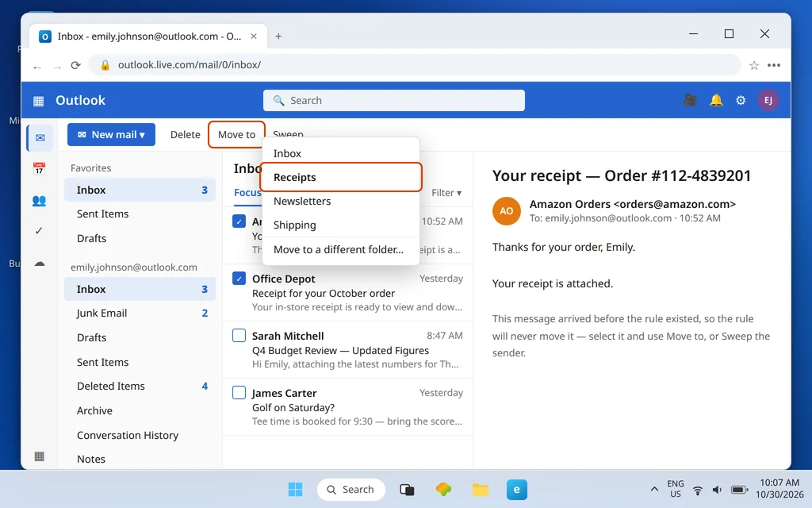Select the James Carter message checkbox
This screenshot has width=812, height=508.
click(239, 392)
